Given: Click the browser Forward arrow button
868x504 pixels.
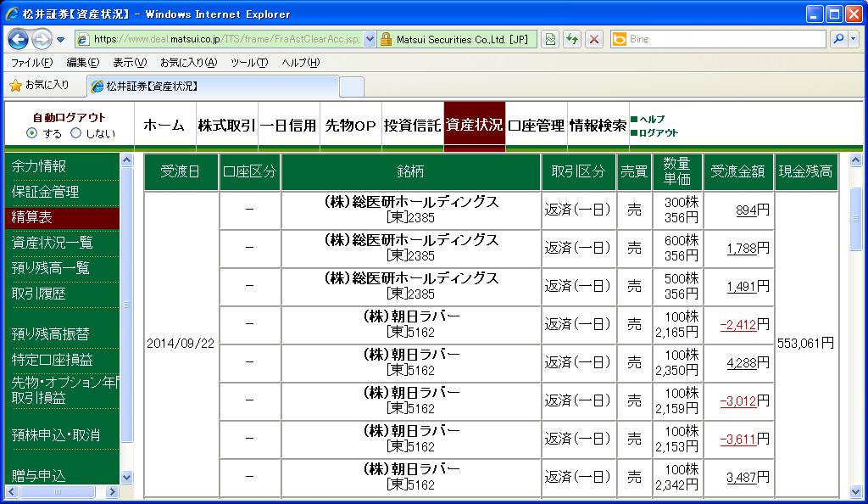Looking at the screenshot, I should tap(42, 39).
